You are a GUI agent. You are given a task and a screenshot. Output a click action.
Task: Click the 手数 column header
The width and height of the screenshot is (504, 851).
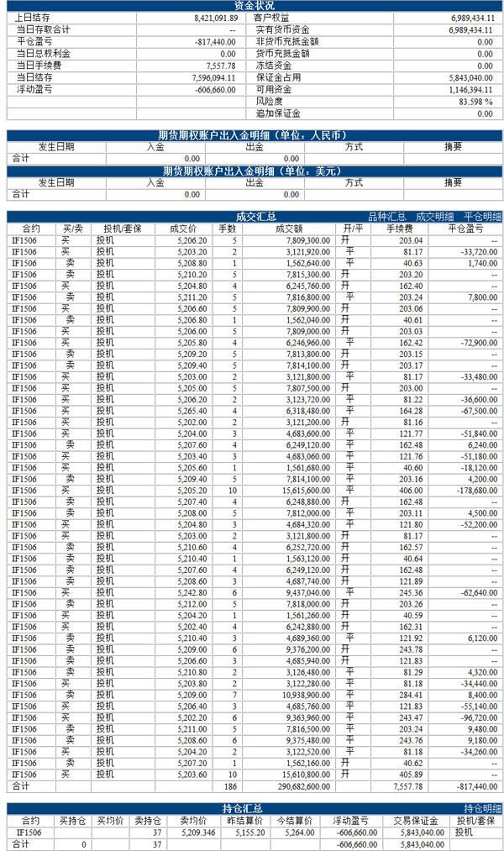tap(228, 229)
